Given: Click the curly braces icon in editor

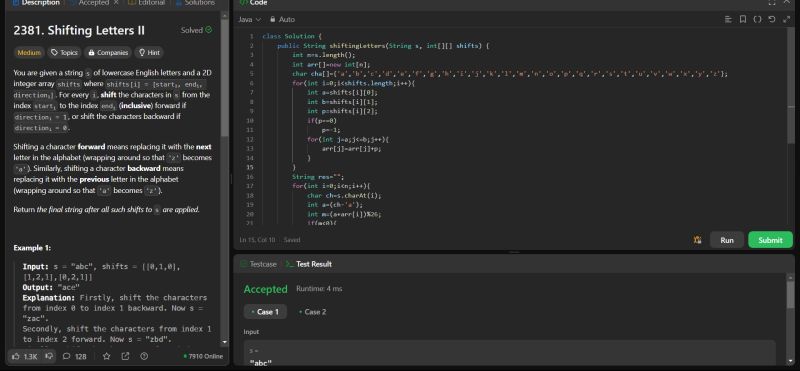Looking at the screenshot, I should pyautogui.click(x=757, y=19).
